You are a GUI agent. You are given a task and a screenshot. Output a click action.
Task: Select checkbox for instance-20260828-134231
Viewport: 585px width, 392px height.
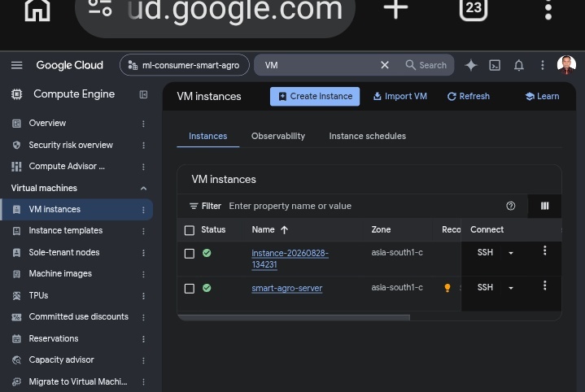point(190,254)
